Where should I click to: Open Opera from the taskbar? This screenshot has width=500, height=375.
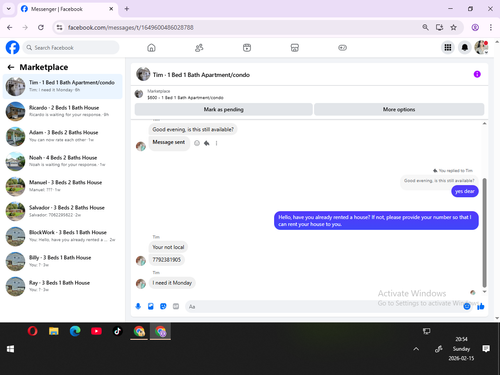32,331
